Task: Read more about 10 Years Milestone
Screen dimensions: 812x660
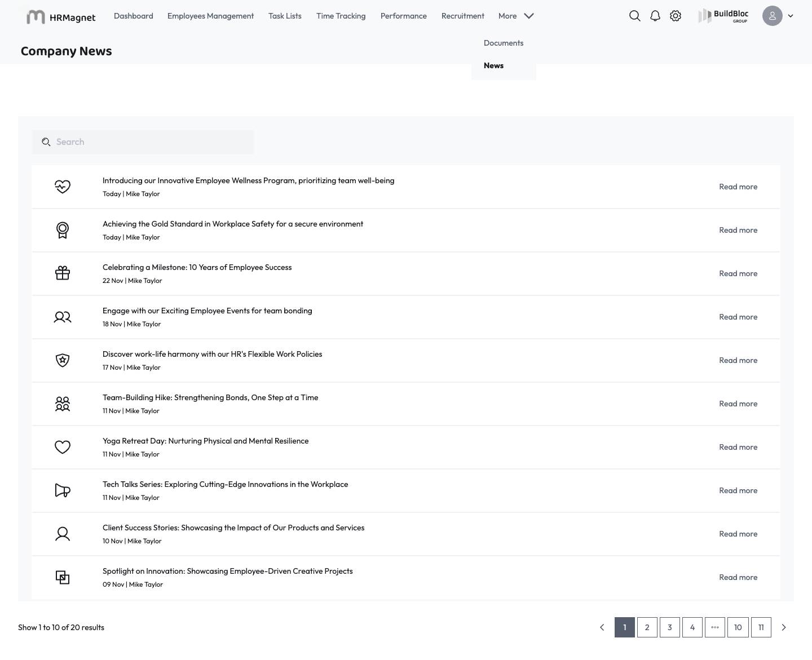Action: (738, 273)
